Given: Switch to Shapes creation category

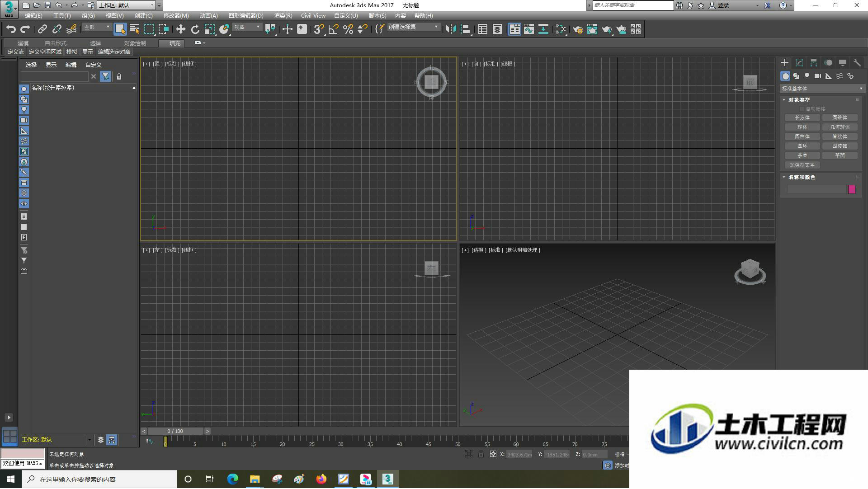Looking at the screenshot, I should [796, 76].
